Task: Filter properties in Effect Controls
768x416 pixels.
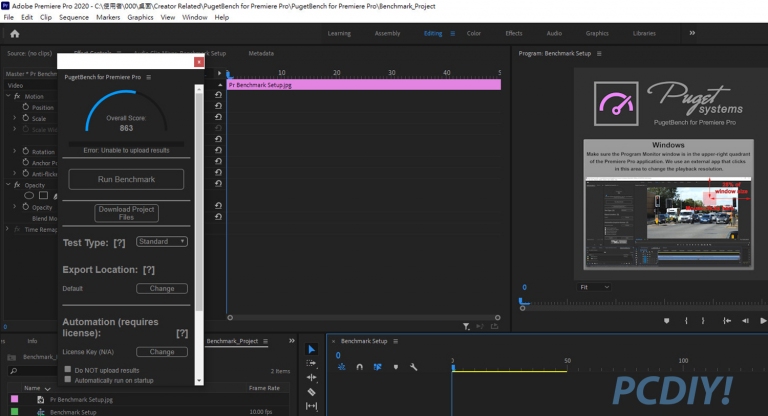Action: pos(466,326)
